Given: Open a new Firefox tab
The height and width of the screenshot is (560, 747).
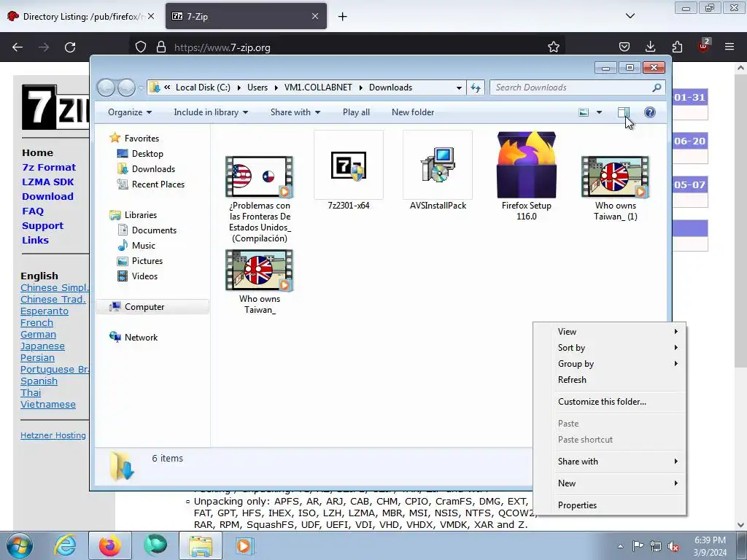Looking at the screenshot, I should point(342,17).
